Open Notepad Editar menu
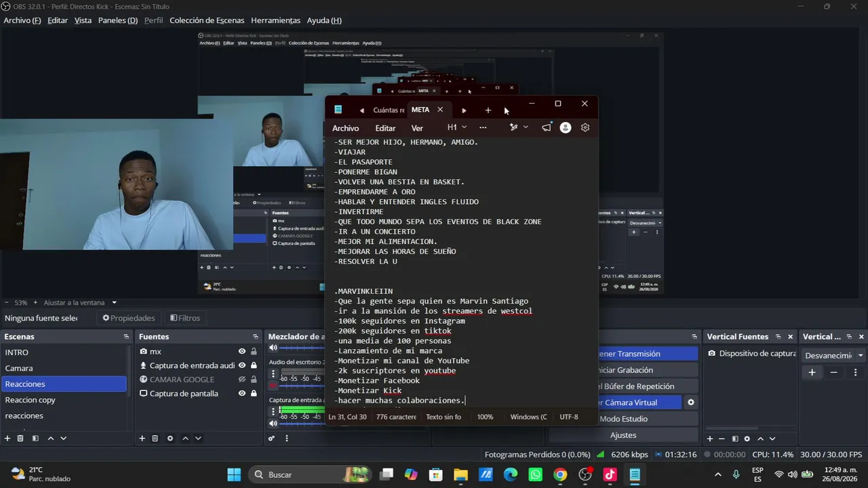868x488 pixels. coord(385,128)
